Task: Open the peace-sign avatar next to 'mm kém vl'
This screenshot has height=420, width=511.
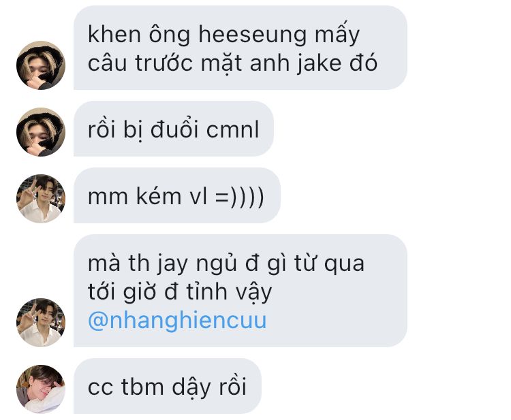Action: pos(41,199)
